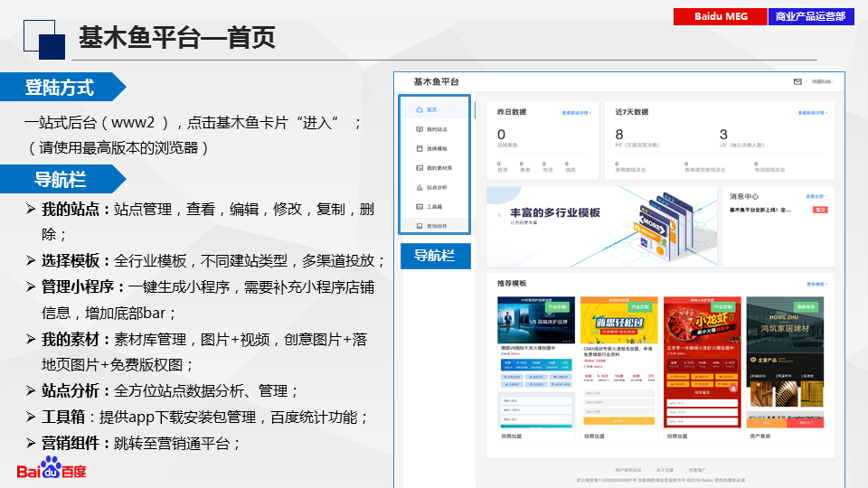Open the 基木鱼平台全新上线 message
868x488 pixels.
pos(760,210)
